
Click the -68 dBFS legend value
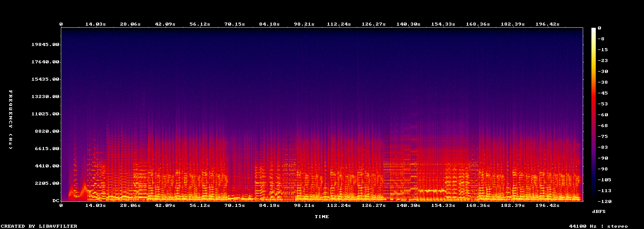click(x=603, y=126)
